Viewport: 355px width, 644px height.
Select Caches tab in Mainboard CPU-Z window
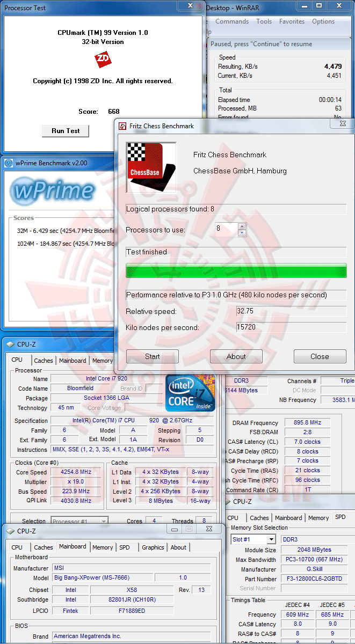click(x=44, y=547)
